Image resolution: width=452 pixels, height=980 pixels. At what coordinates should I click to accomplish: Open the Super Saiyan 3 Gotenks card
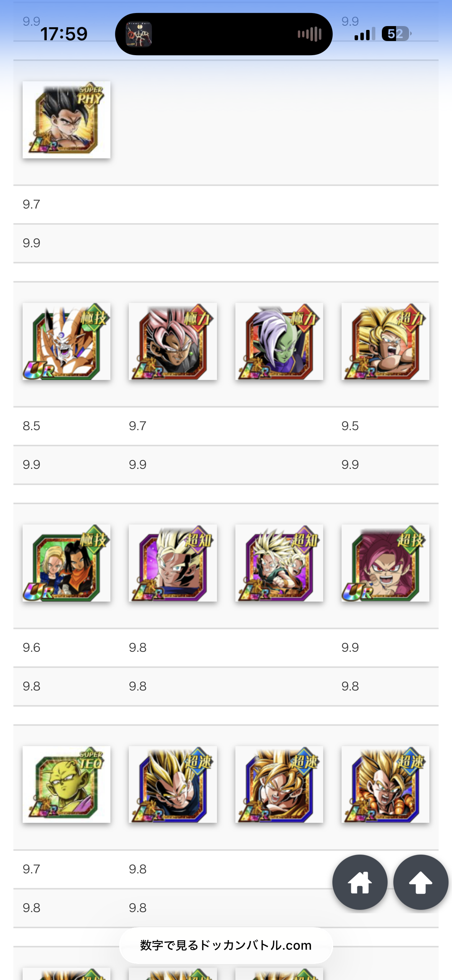click(385, 341)
